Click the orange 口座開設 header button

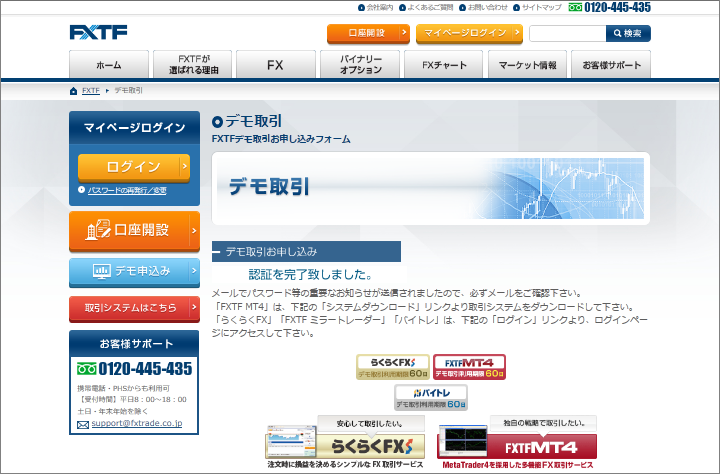(x=368, y=34)
